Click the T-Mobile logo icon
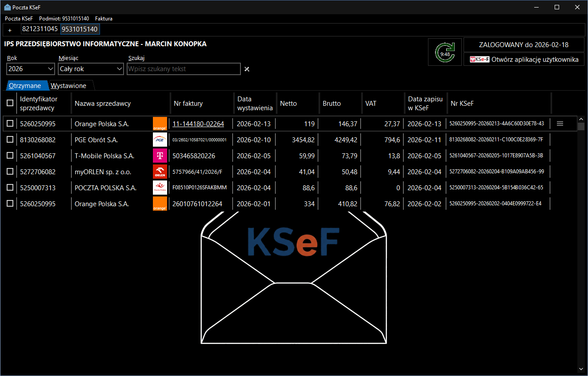This screenshot has height=376, width=588. pyautogui.click(x=160, y=156)
